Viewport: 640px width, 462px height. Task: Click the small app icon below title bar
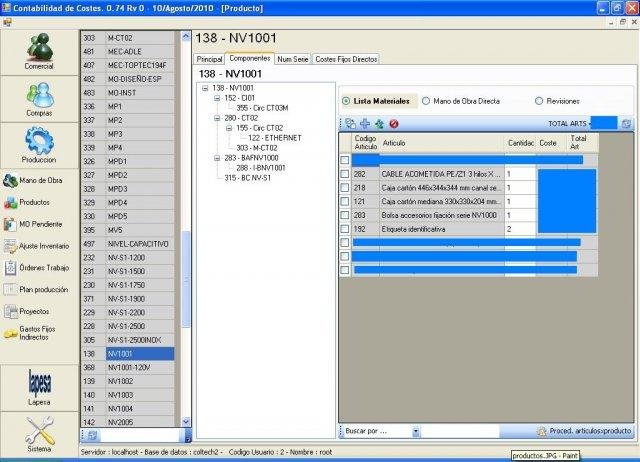coord(7,22)
